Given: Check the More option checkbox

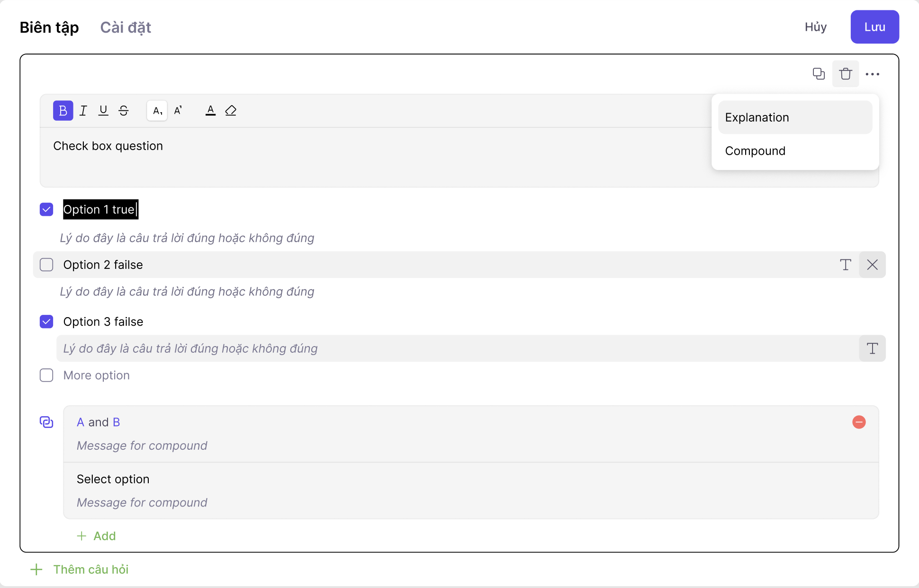Looking at the screenshot, I should pos(46,375).
